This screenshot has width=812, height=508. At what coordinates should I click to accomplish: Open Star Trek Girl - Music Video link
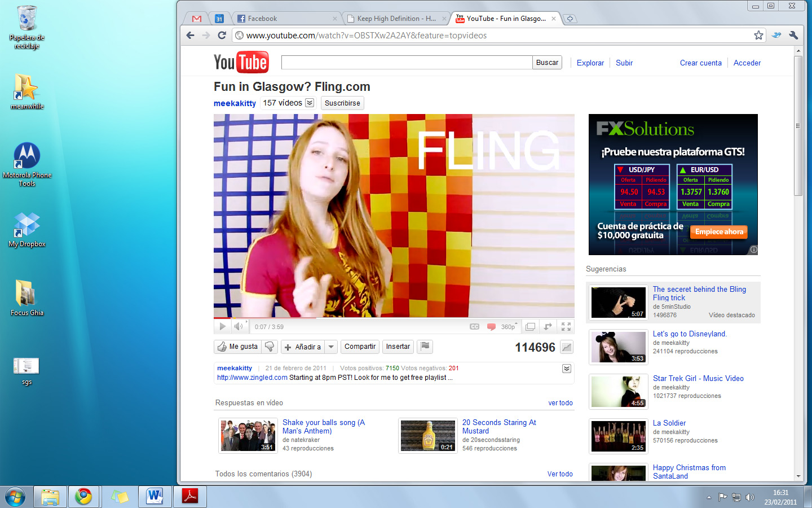coord(698,379)
